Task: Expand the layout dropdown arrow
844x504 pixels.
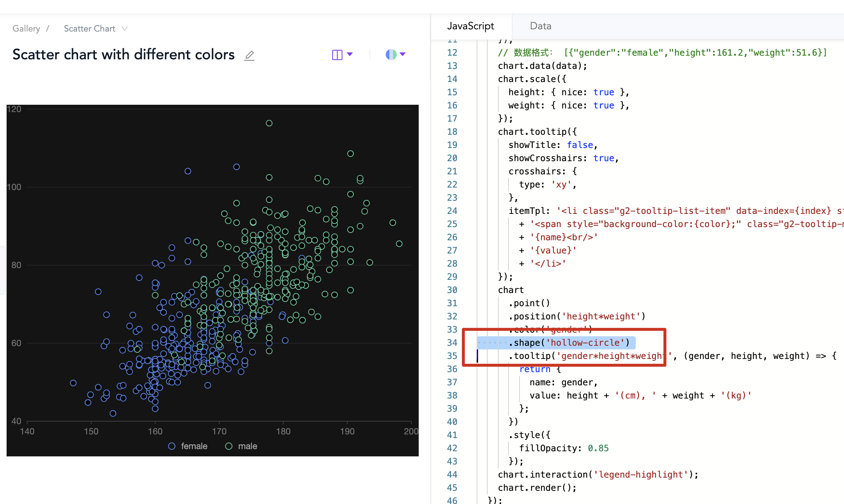Action: [x=350, y=54]
